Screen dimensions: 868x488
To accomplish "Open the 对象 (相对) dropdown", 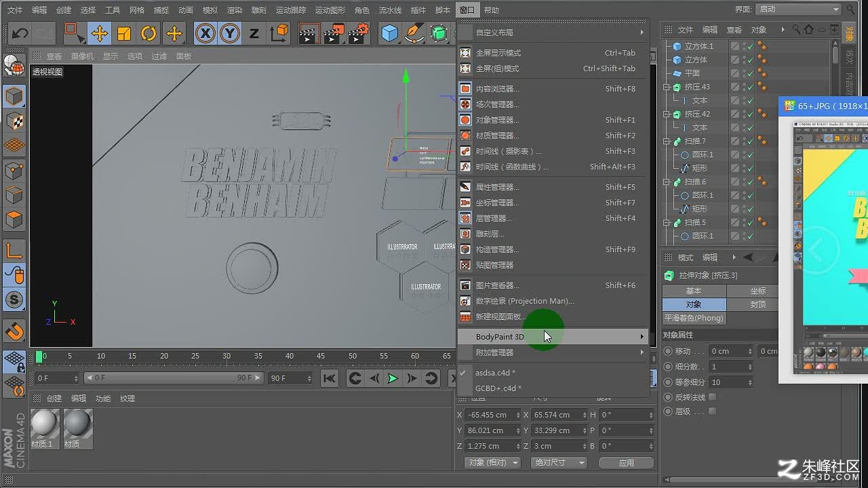I will pyautogui.click(x=493, y=462).
